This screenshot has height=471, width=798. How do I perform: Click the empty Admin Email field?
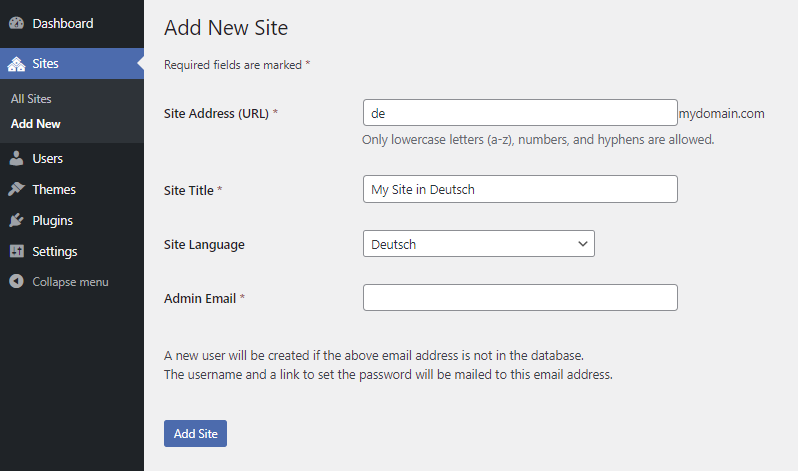(x=520, y=298)
